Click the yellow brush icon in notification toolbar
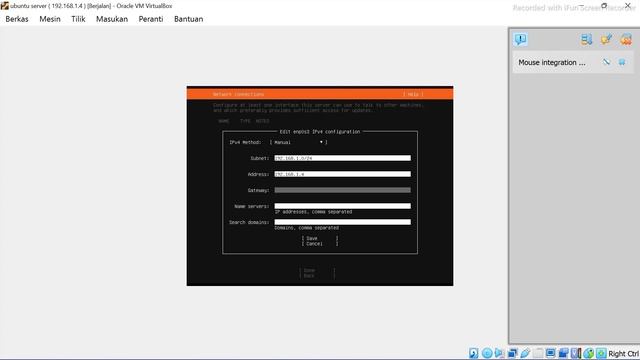Image resolution: width=640 pixels, height=360 pixels. [606, 39]
